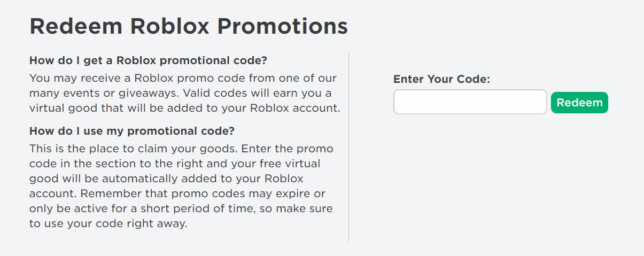Click the line "to use your code right away."

[x=108, y=223]
